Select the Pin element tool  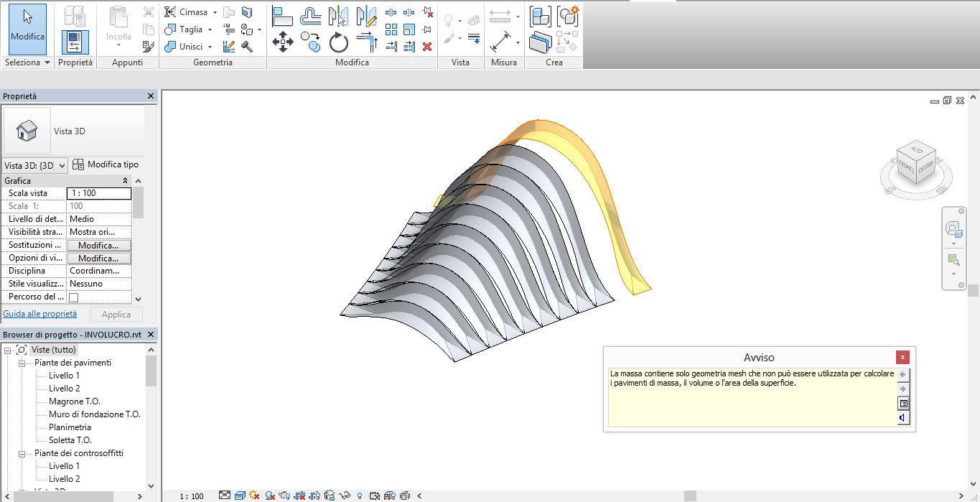coord(427,29)
